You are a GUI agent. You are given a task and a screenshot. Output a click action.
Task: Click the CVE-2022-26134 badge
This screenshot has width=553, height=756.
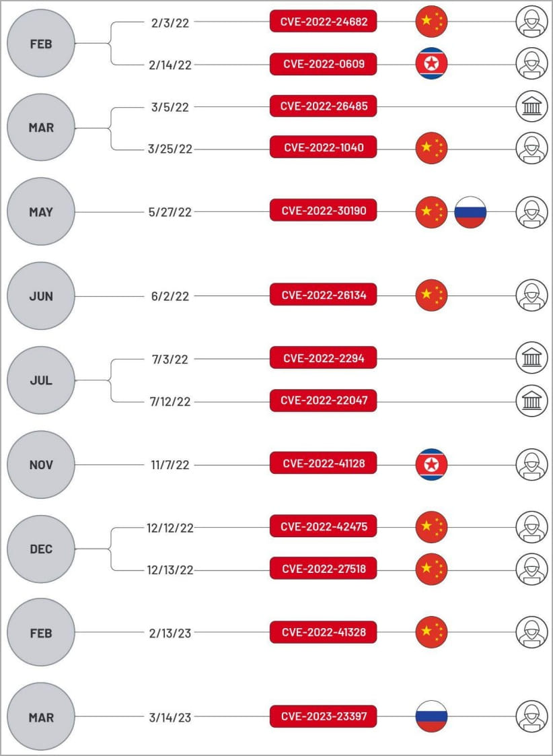point(323,294)
